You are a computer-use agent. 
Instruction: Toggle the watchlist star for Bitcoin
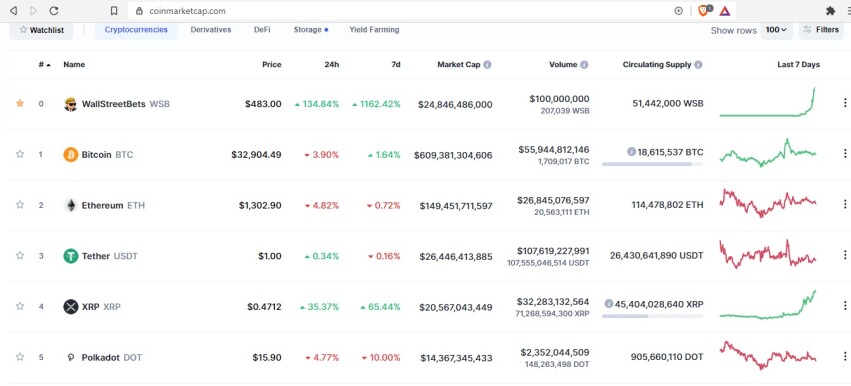point(20,154)
